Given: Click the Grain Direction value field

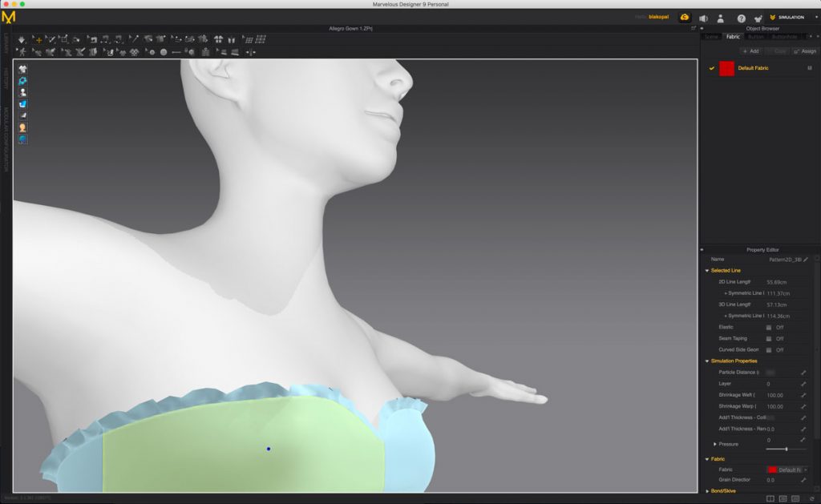Looking at the screenshot, I should pos(782,480).
